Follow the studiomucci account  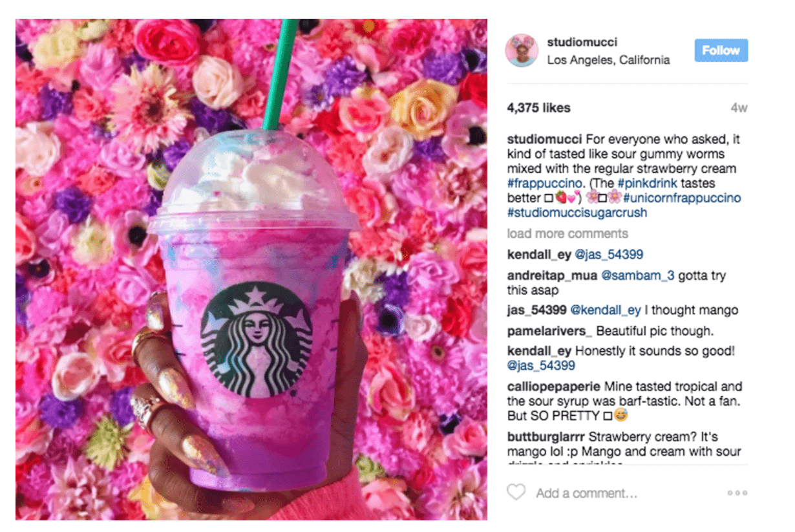click(721, 50)
